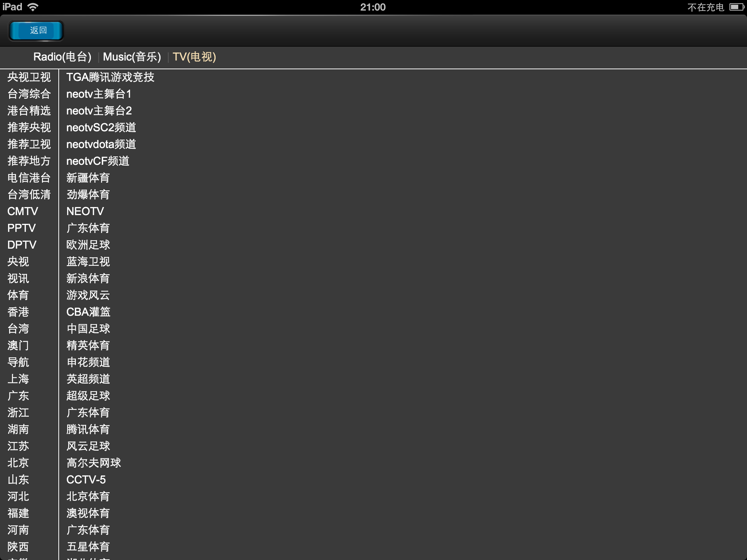This screenshot has height=560, width=747.
Task: Play 超级足球 channel
Action: 88,396
